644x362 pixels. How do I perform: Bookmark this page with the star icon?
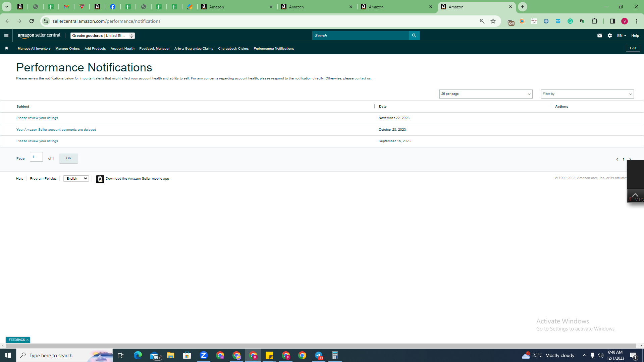tap(493, 21)
